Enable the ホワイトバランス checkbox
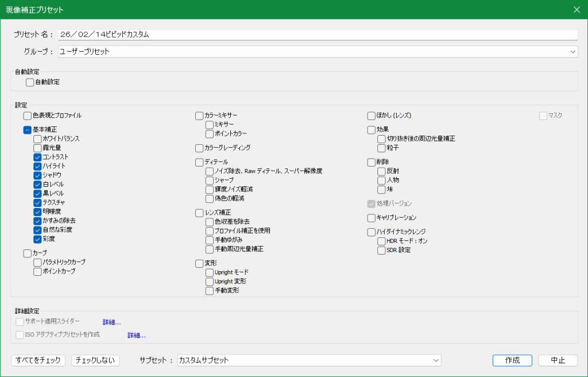This screenshot has width=588, height=377. coord(37,139)
